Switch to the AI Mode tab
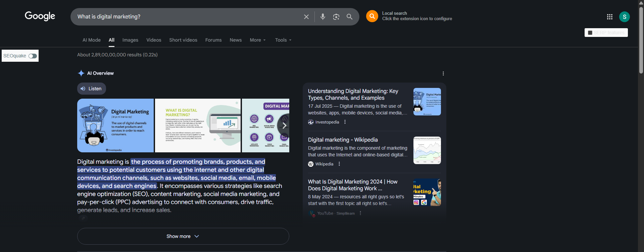 click(92, 40)
